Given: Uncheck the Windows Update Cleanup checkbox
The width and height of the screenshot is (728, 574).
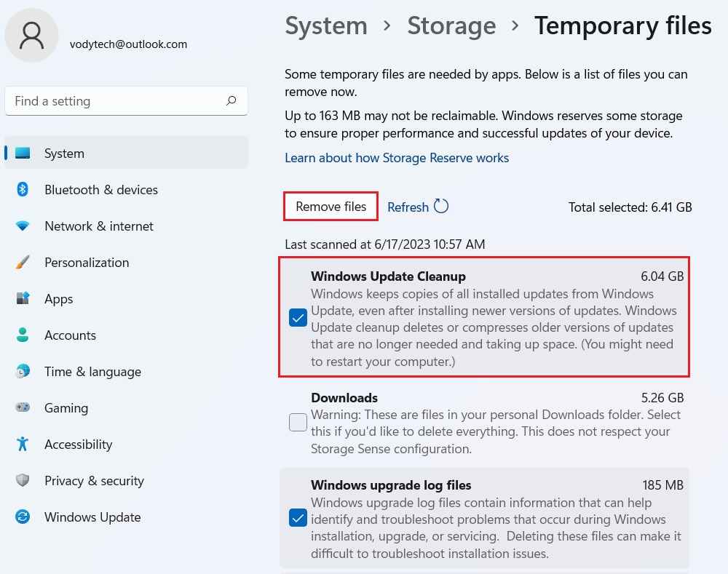Looking at the screenshot, I should pyautogui.click(x=298, y=318).
